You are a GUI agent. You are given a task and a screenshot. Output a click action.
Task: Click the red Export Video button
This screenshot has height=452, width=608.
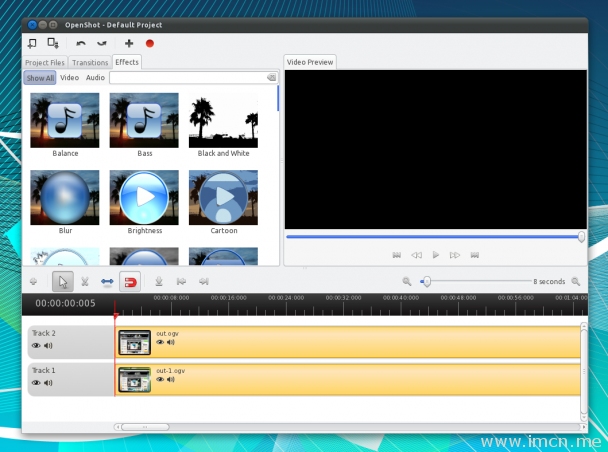tap(150, 43)
